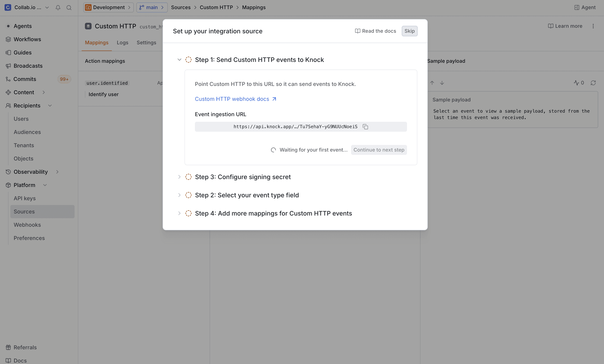Screen dimensions: 604x364
Task: Open Commits from the sidebar
Action: pyautogui.click(x=24, y=79)
